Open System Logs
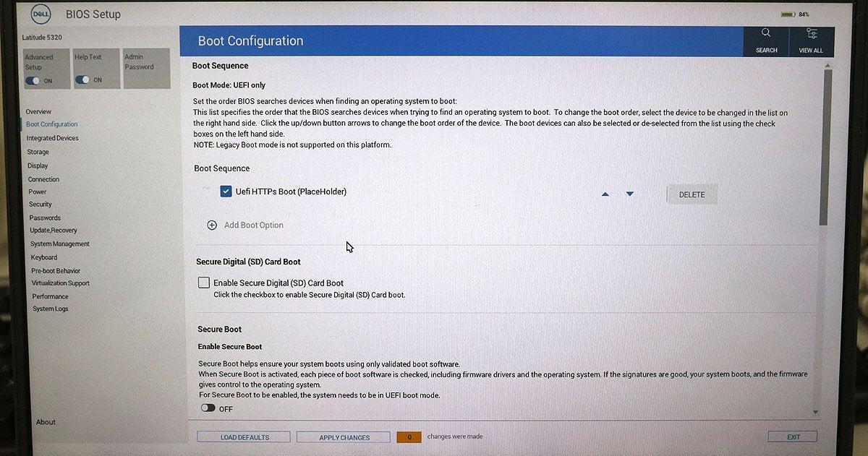Screen dimensions: 868x456 [51, 309]
